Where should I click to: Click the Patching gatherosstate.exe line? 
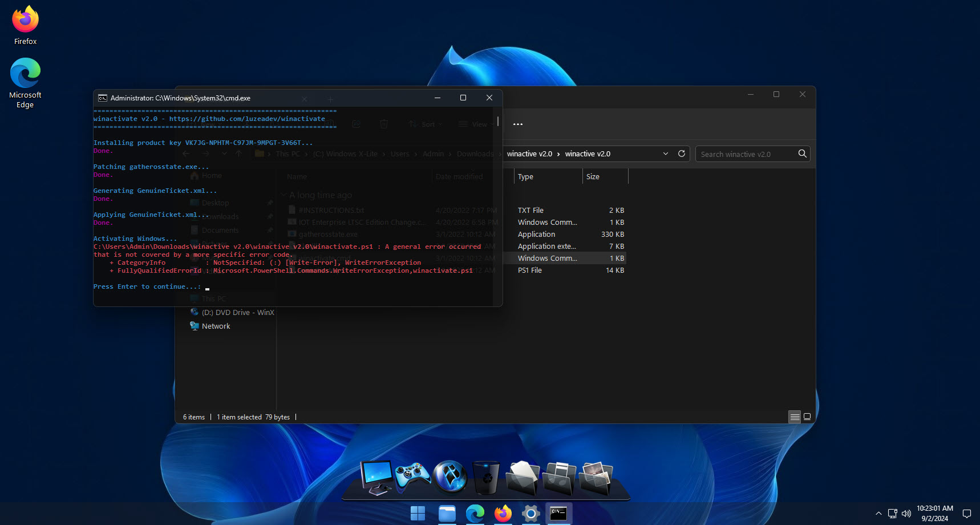pos(151,167)
